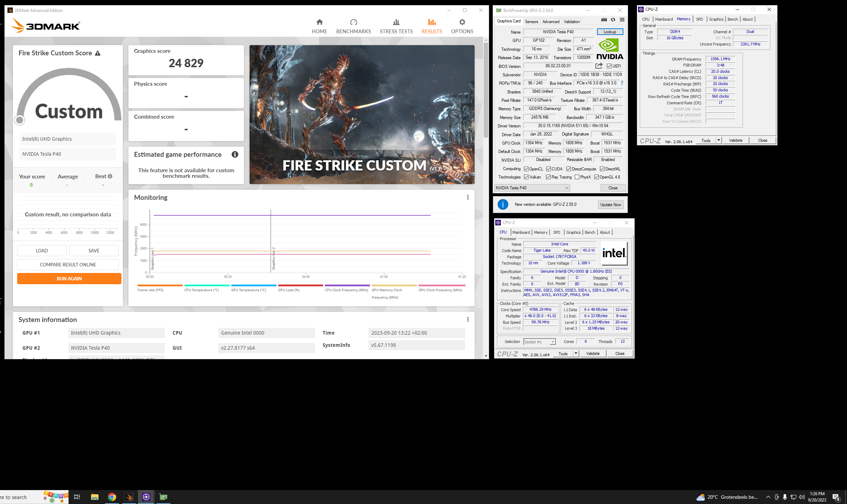Image resolution: width=847 pixels, height=504 pixels.
Task: Switch to Sensors tab in GPU-Z
Action: click(x=531, y=22)
